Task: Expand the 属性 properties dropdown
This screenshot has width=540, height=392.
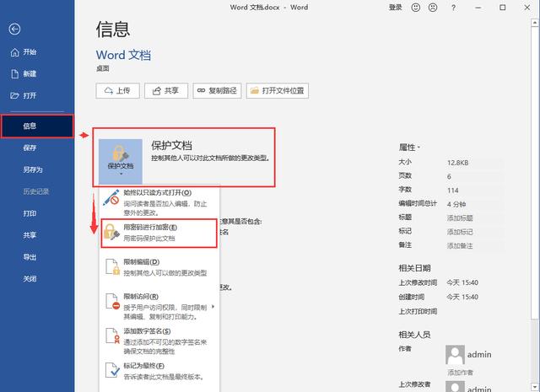Action: (x=409, y=148)
